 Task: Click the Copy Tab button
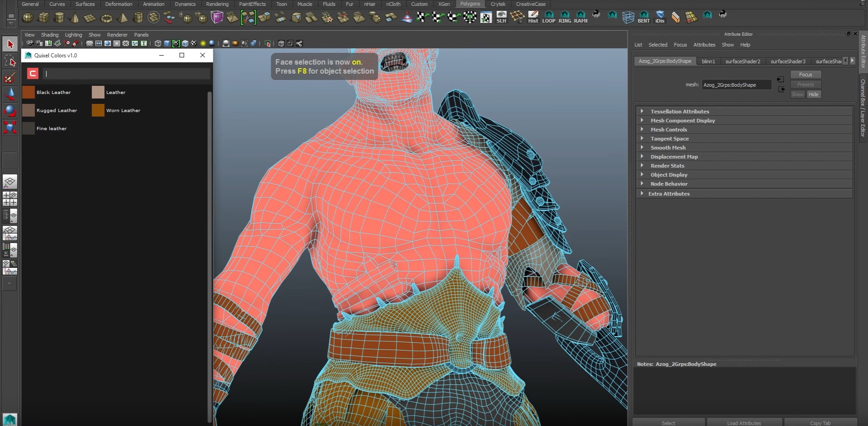pos(820,423)
